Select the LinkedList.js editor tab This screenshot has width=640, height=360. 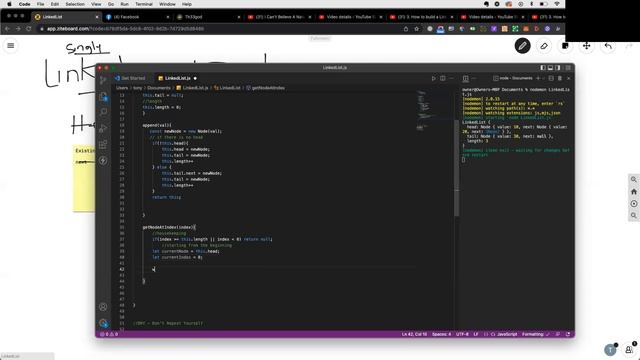(x=178, y=78)
